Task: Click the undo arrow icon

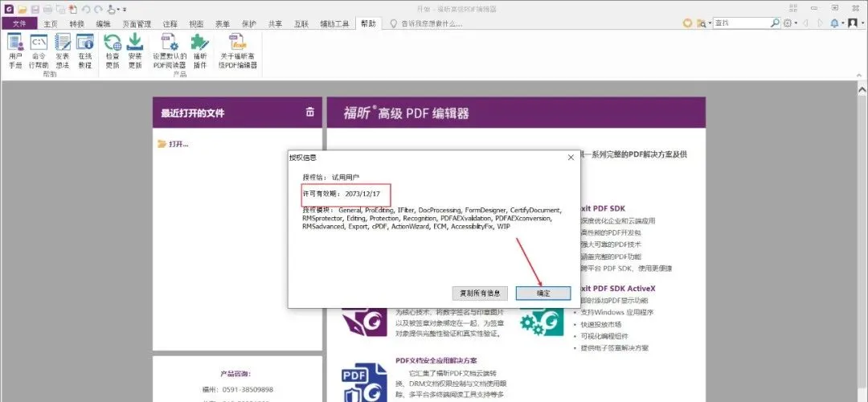Action: (x=86, y=10)
